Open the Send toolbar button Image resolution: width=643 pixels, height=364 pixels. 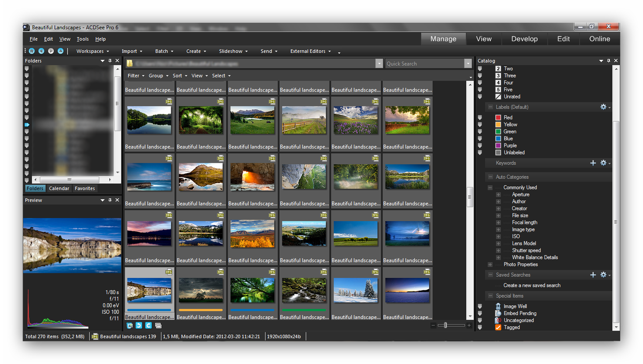pyautogui.click(x=269, y=51)
